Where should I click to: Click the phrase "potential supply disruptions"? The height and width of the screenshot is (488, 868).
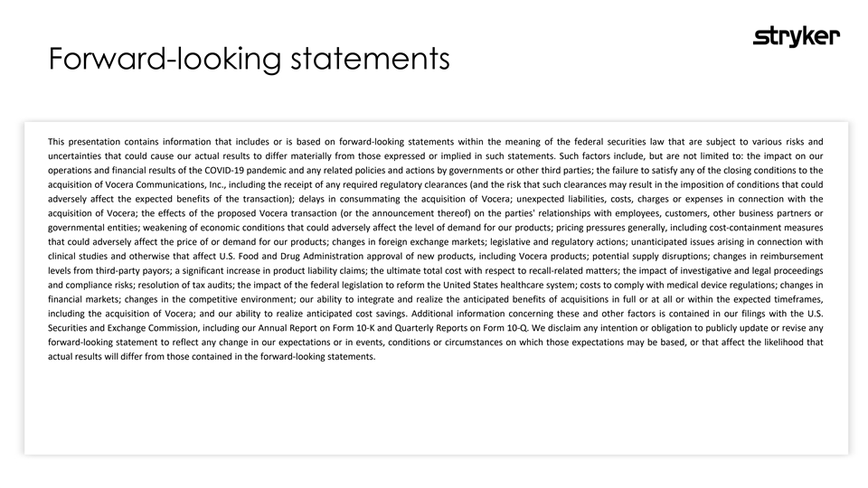648,256
